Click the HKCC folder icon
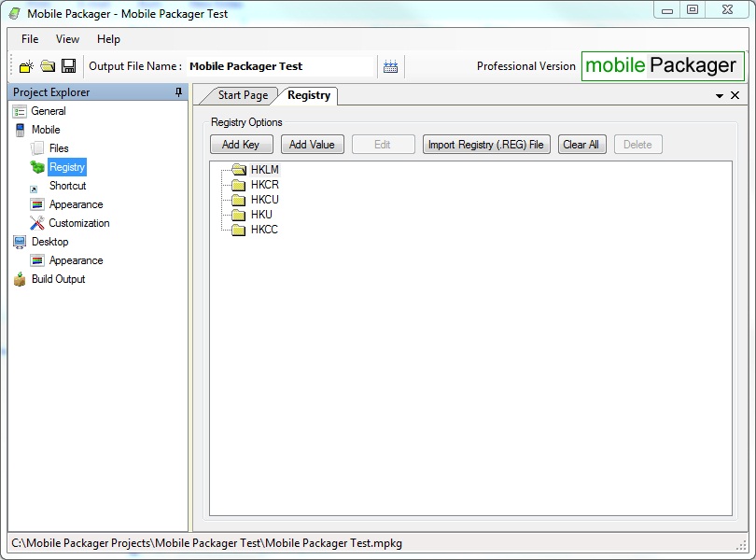The width and height of the screenshot is (756, 560). pos(238,230)
